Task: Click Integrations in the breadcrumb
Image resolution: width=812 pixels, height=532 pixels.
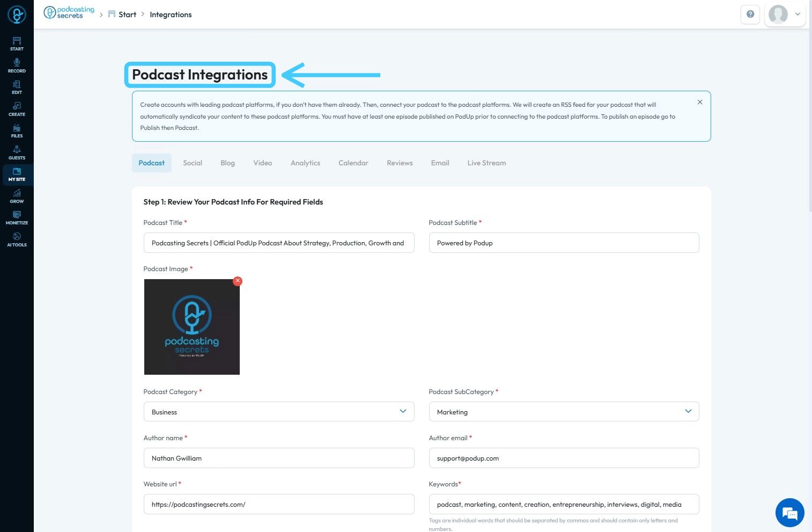Action: (171, 14)
